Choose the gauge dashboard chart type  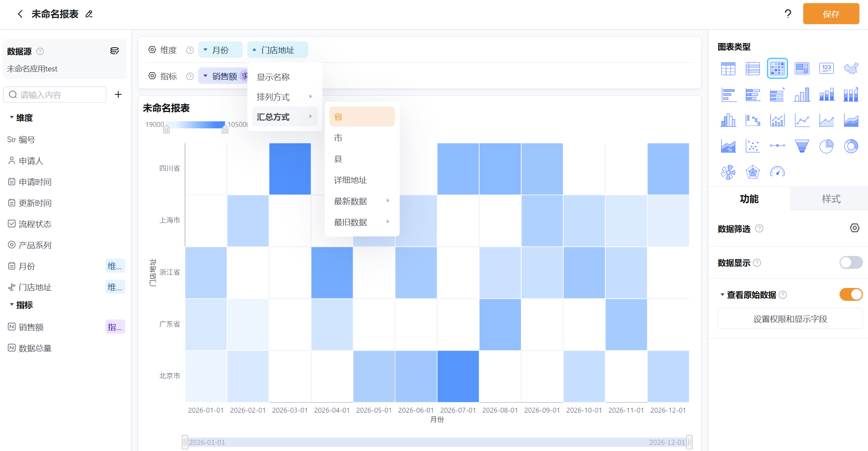tap(777, 172)
